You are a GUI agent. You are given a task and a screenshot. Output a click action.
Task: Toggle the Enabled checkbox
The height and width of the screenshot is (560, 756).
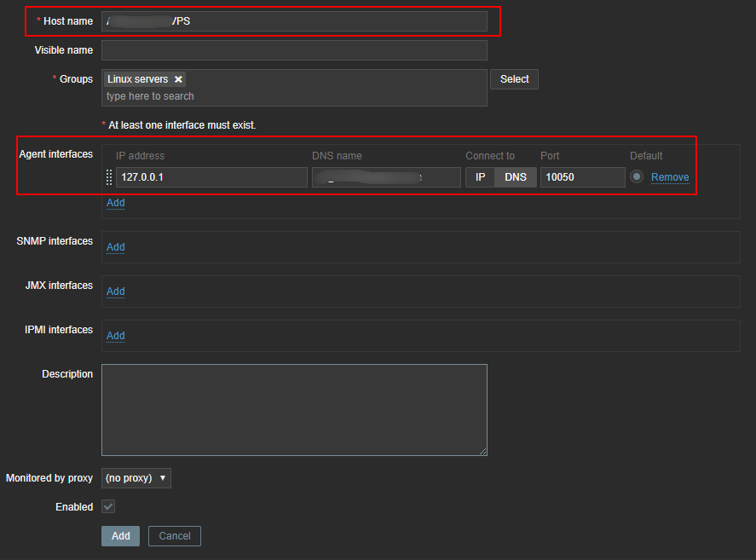108,506
